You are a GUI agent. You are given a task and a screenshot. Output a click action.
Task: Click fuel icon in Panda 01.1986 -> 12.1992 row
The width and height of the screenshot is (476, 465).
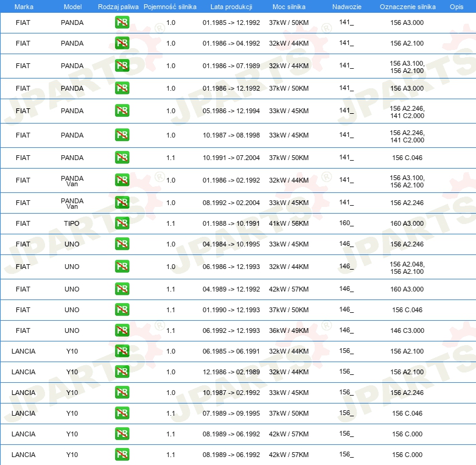click(122, 88)
